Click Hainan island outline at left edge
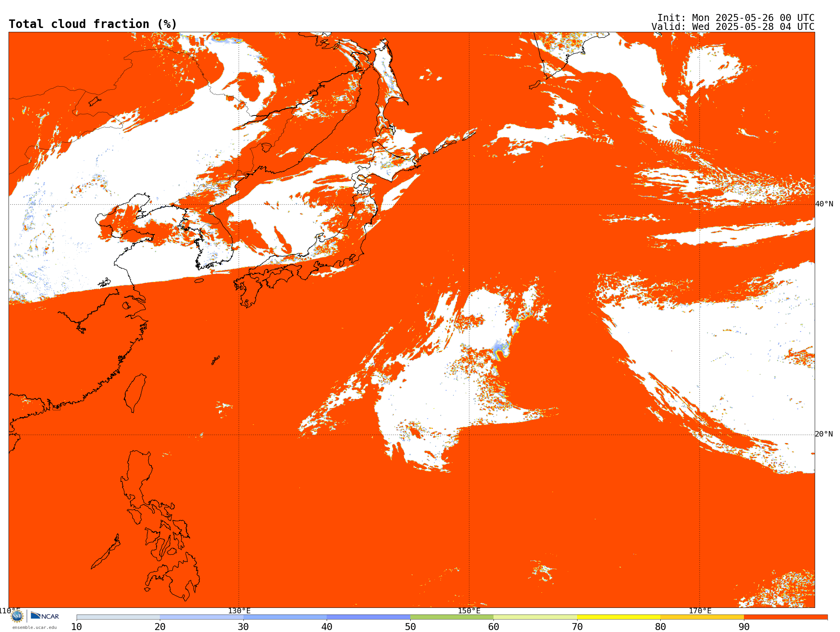Image resolution: width=840 pixels, height=632 pixels. point(14,443)
